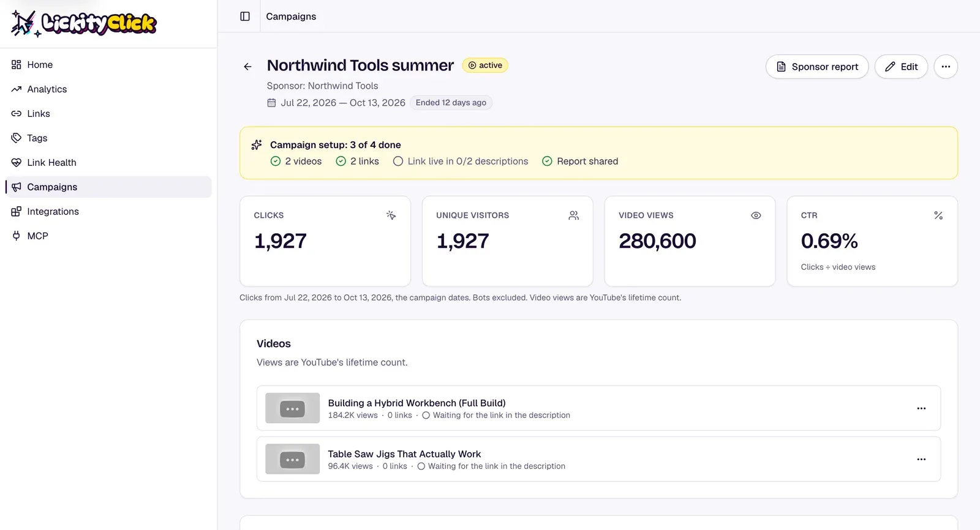Click the Building a Hybrid Workbench thumbnail
980x530 pixels.
[x=292, y=408]
